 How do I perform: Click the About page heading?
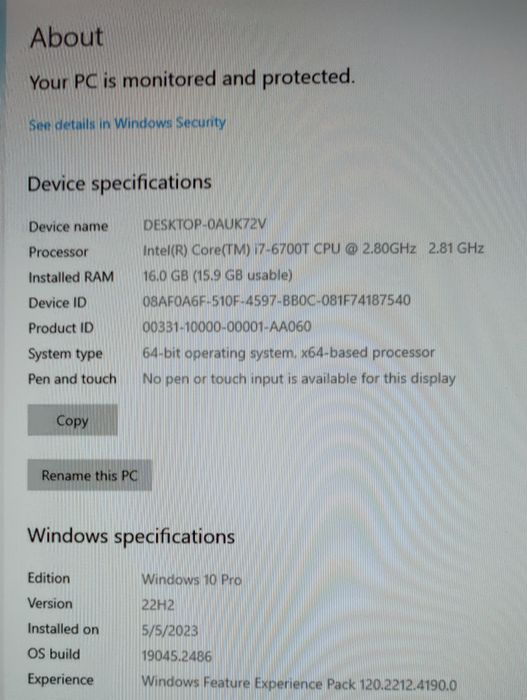67,37
